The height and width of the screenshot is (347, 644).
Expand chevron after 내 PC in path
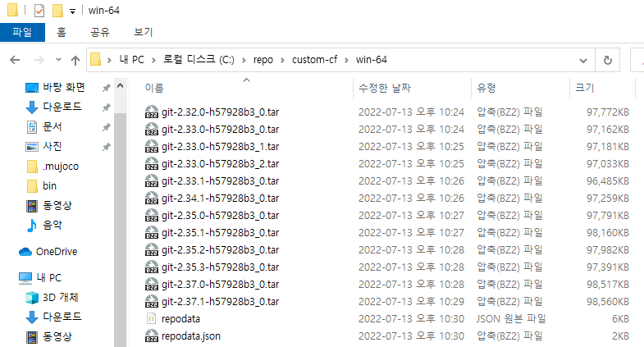pyautogui.click(x=153, y=60)
